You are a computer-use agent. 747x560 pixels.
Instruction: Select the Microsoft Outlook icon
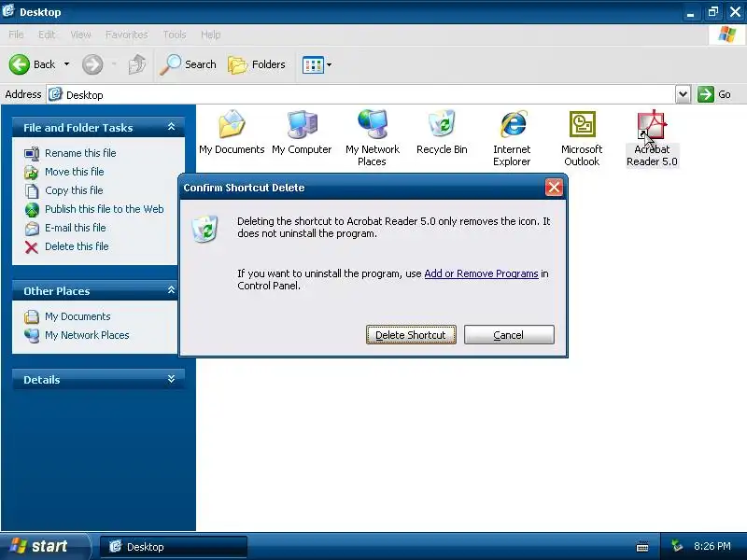(582, 138)
